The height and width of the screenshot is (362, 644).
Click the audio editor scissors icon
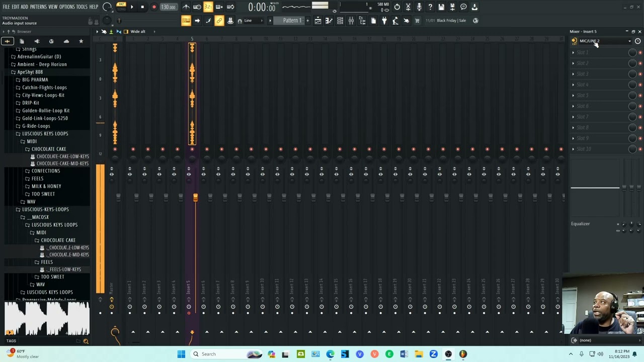(x=408, y=7)
